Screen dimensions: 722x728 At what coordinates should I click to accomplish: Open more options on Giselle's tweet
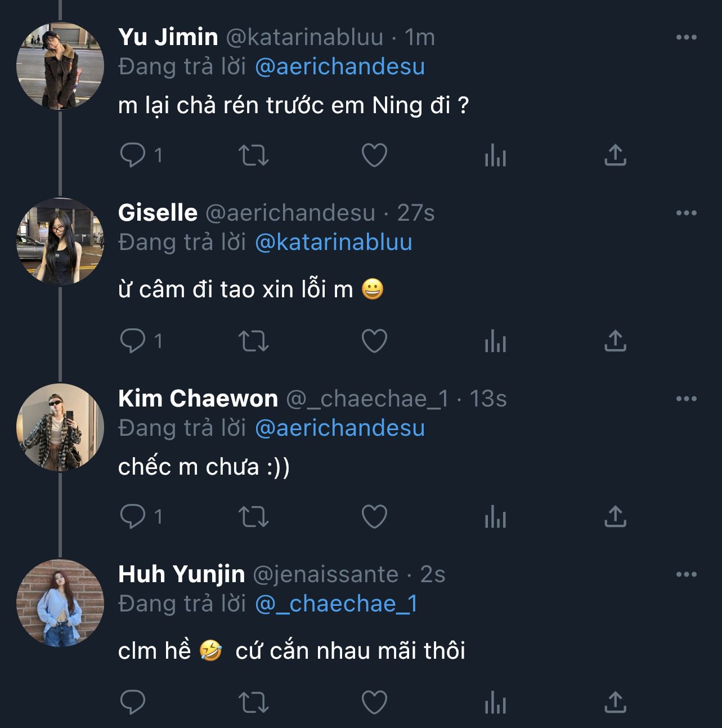[x=686, y=213]
